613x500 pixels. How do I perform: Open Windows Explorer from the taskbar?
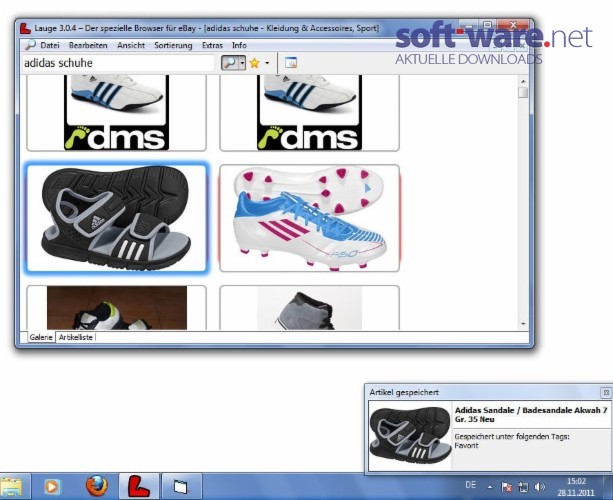click(x=12, y=487)
